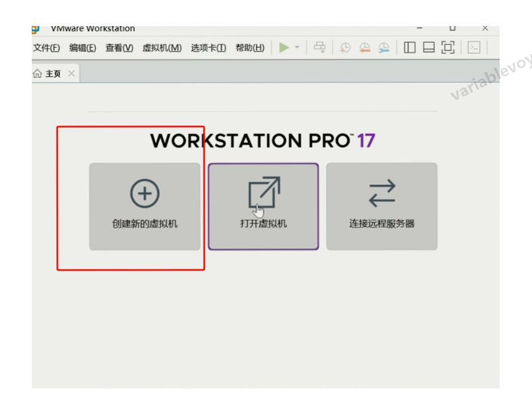Viewport: 532px width, 415px height.
Task: Toggle the library sidebar view icon
Action: click(x=409, y=48)
